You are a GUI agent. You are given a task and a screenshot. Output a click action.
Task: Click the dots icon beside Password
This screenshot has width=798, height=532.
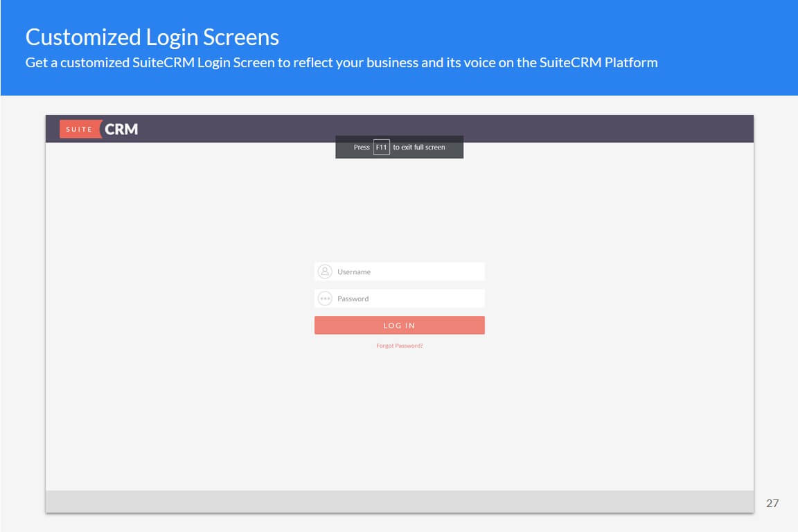pos(325,299)
